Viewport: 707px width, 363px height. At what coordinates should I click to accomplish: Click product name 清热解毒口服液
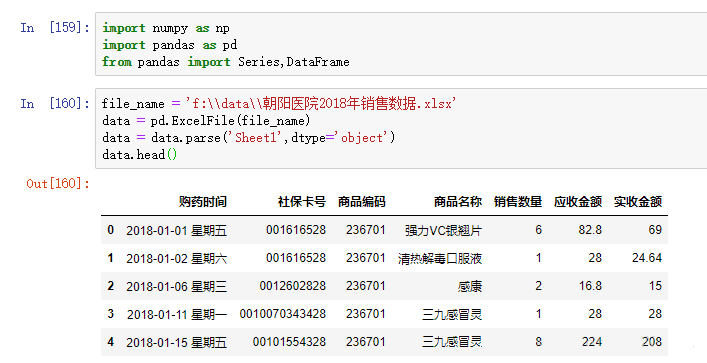point(440,258)
